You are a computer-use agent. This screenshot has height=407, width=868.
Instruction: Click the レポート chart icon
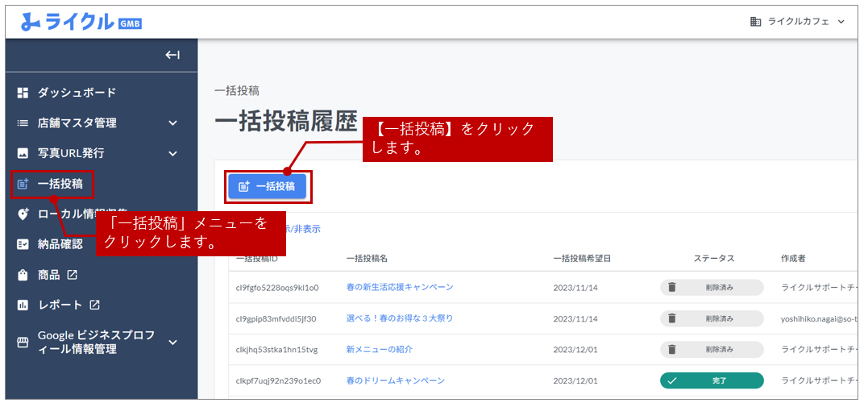(23, 305)
